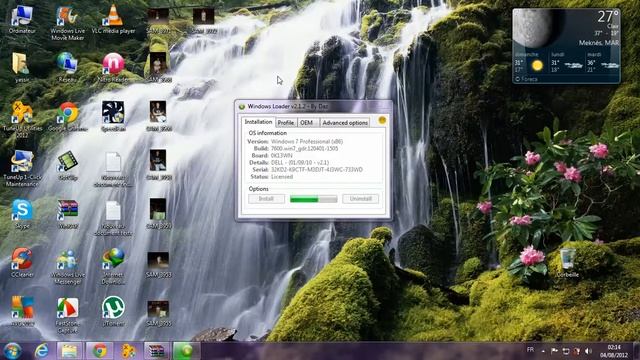Open µTorrent desktop shortcut
Image resolution: width=640 pixels, height=360 pixels.
[x=113, y=311]
